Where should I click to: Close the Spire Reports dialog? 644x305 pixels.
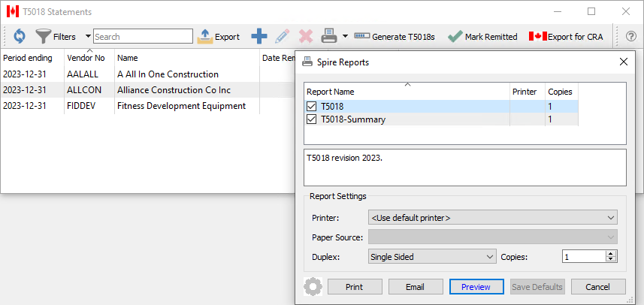pyautogui.click(x=624, y=62)
